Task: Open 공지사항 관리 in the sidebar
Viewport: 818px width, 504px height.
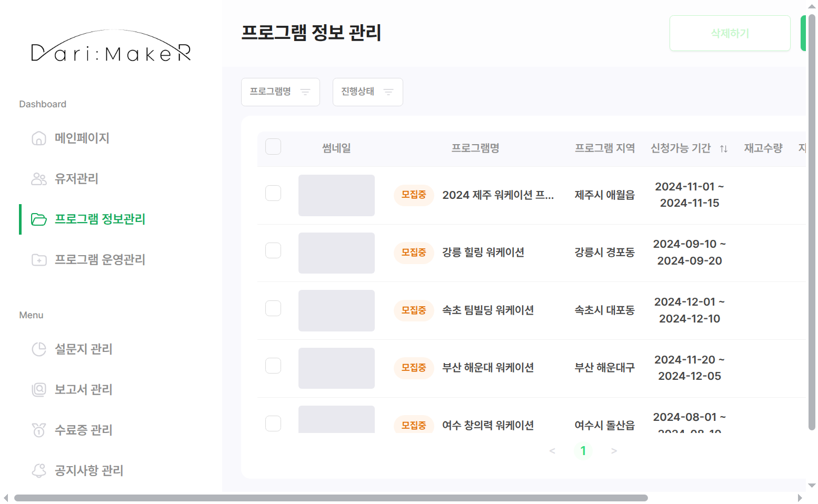Action: coord(89,471)
